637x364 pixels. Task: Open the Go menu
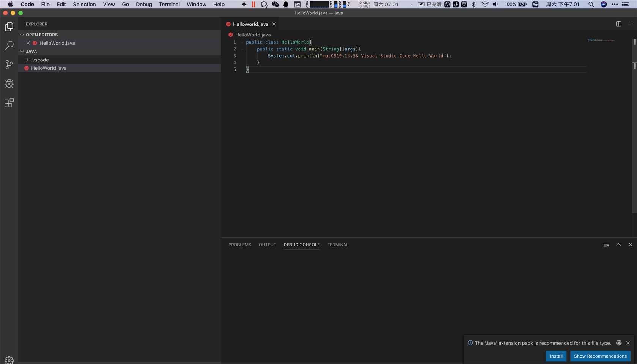pyautogui.click(x=125, y=4)
